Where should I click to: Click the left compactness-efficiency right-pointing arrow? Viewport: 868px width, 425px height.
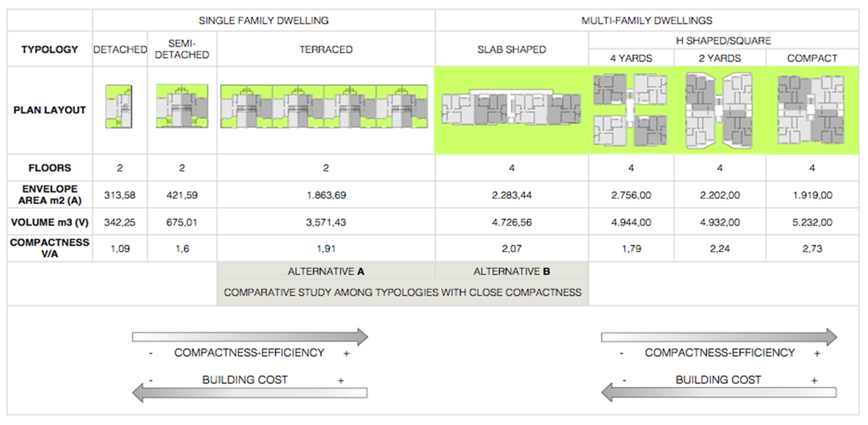(250, 337)
